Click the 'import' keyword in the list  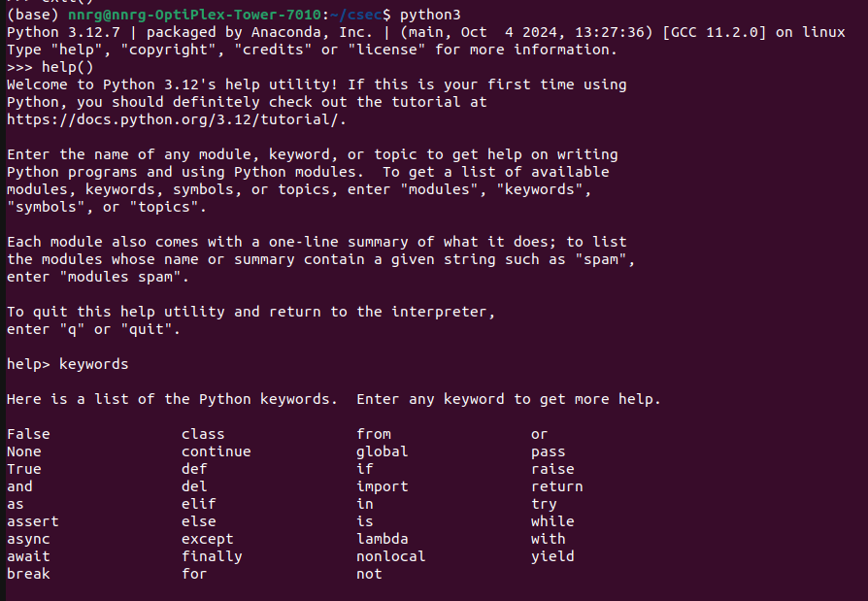point(382,487)
